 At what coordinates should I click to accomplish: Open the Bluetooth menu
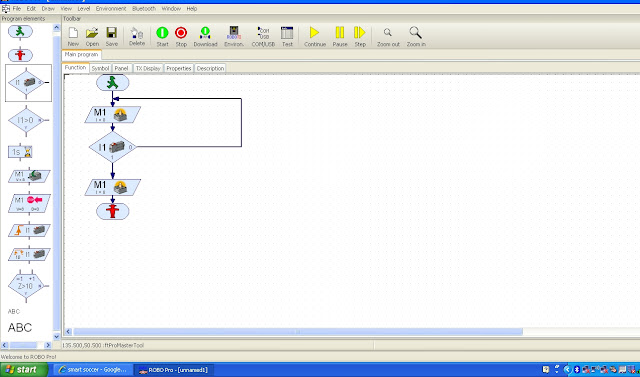(144, 9)
